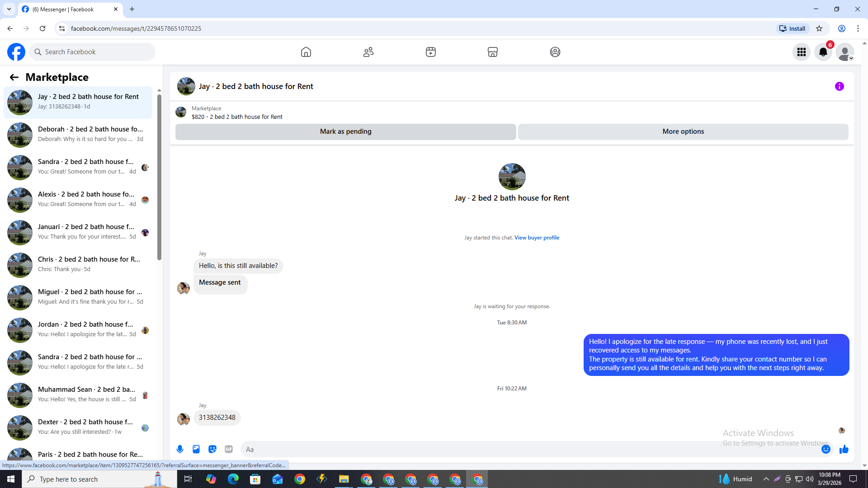Image resolution: width=868 pixels, height=488 pixels.
Task: Bookmark this tab with the star
Action: point(819,28)
